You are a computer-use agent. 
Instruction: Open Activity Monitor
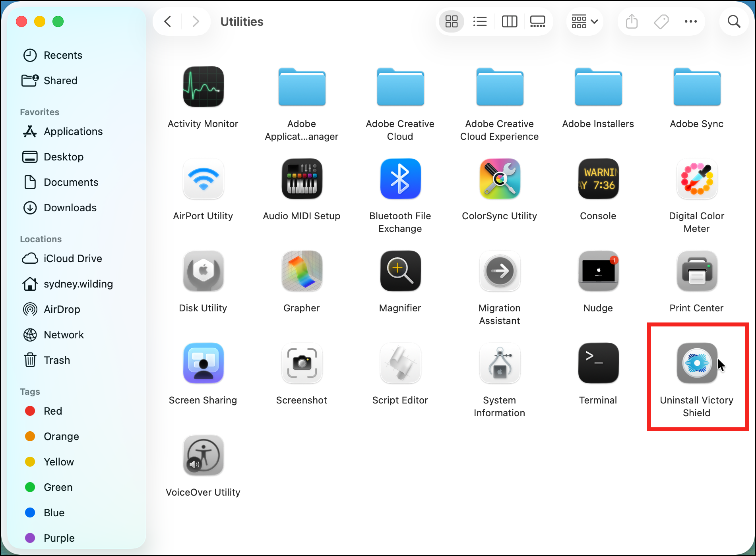pos(203,87)
